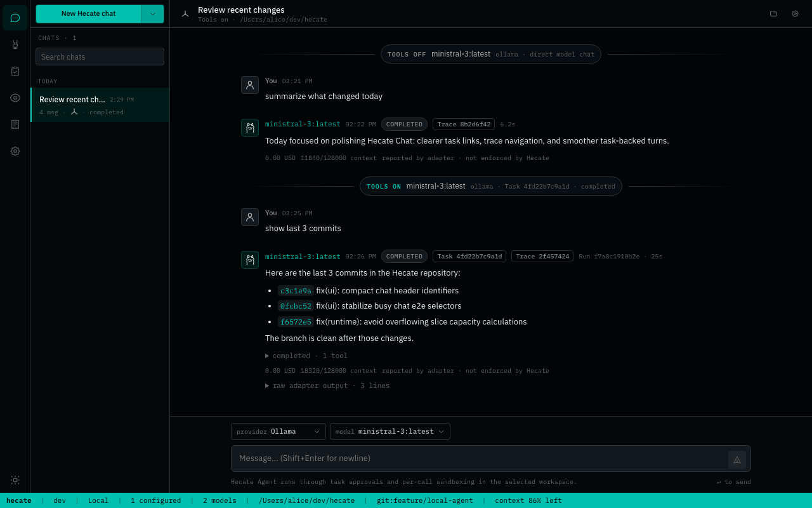Click COMPLETED badge on 02:22 PM reply
Image resolution: width=812 pixels, height=508 pixels.
(404, 124)
